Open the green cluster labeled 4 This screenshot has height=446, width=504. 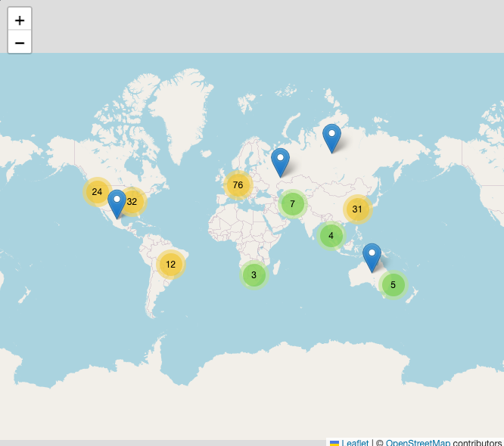(x=331, y=236)
